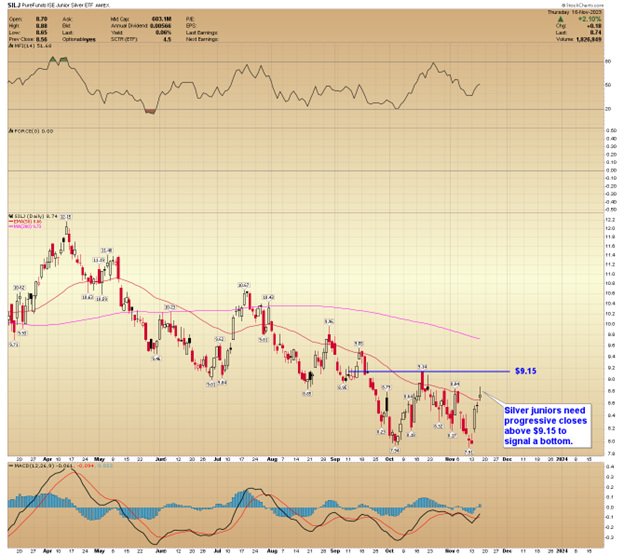Viewport: 624px width, 555px height.
Task: Click the SILJ ticker symbol in the title
Action: [14, 6]
